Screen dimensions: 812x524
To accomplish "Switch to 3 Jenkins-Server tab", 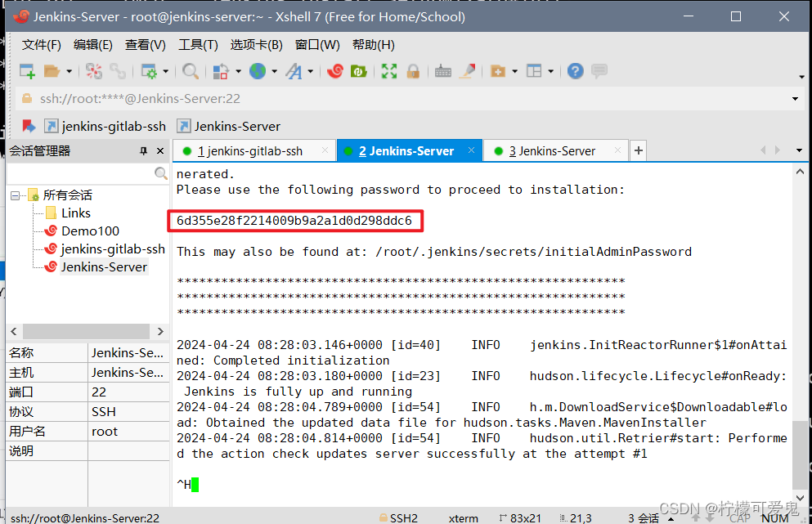I will click(552, 151).
